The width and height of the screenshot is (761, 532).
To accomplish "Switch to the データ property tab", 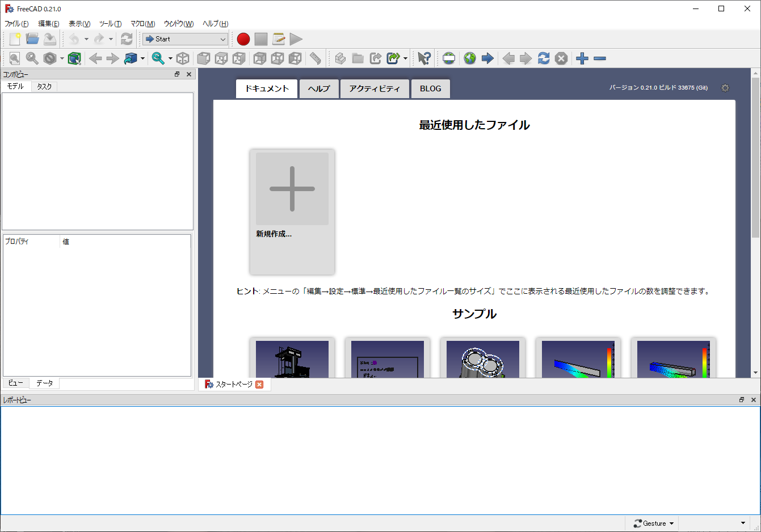I will click(44, 383).
